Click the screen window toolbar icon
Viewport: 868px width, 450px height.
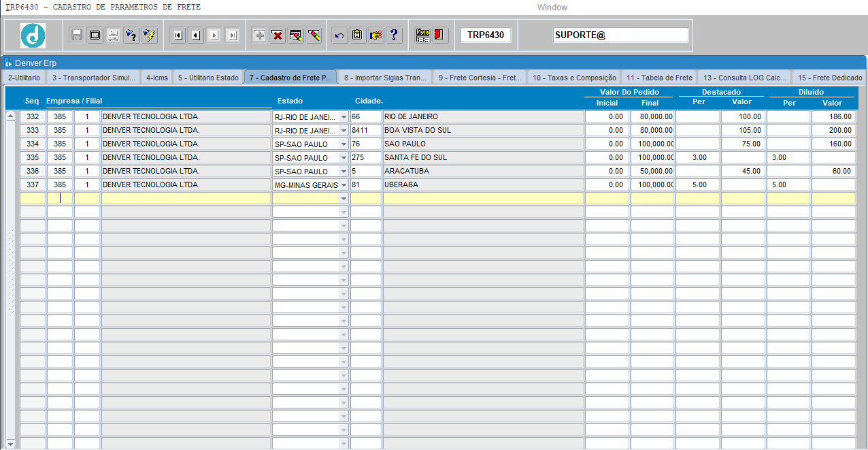pos(95,35)
